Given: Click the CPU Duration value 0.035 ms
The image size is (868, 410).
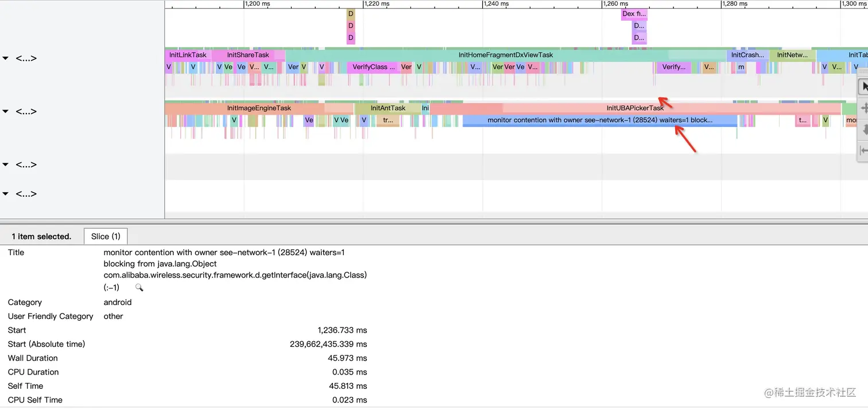Looking at the screenshot, I should pyautogui.click(x=350, y=372).
